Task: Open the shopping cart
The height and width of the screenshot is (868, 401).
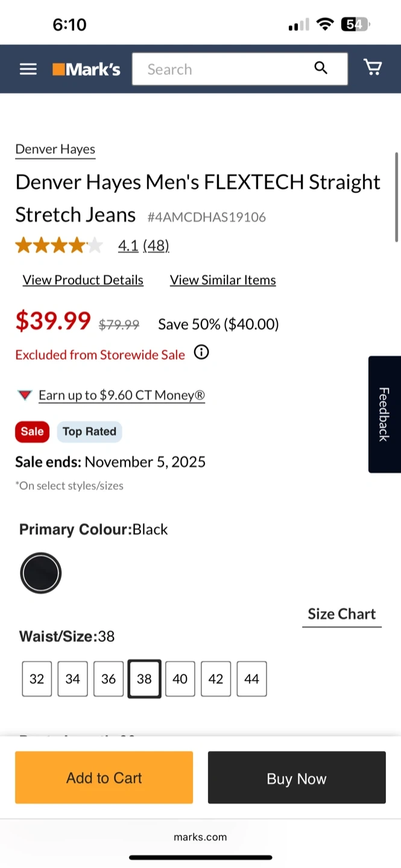Action: tap(373, 68)
